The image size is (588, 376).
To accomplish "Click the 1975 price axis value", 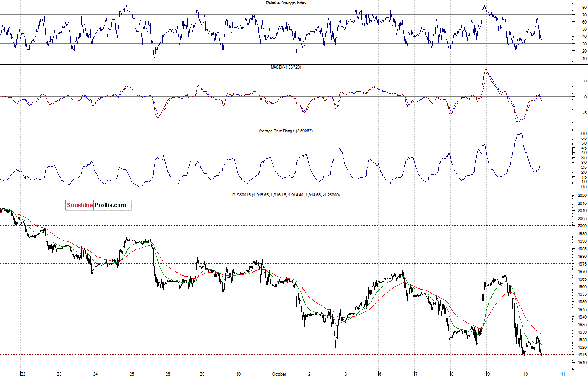I will (581, 264).
